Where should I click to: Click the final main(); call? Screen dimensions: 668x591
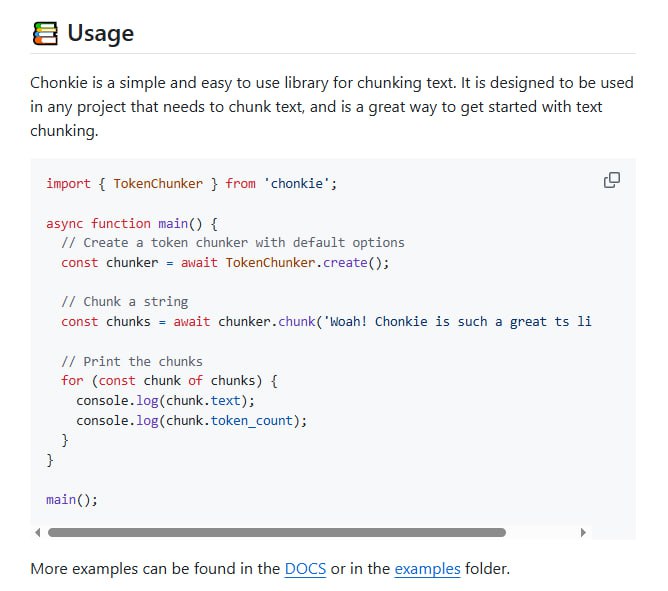pos(72,499)
